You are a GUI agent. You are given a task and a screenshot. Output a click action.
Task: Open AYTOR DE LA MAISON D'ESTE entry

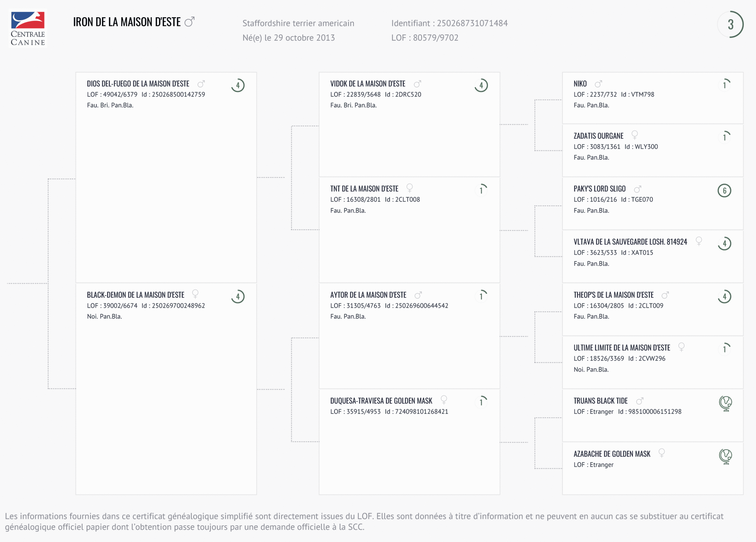click(368, 295)
